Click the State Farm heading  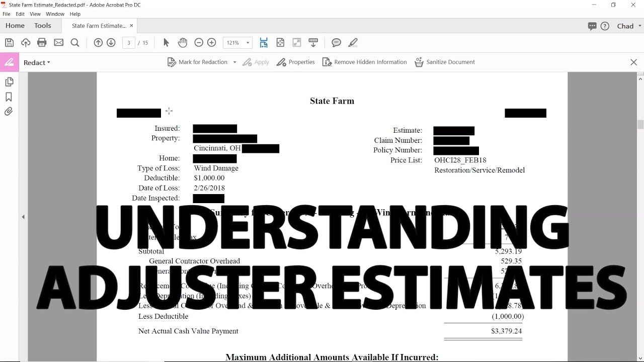coord(332,101)
